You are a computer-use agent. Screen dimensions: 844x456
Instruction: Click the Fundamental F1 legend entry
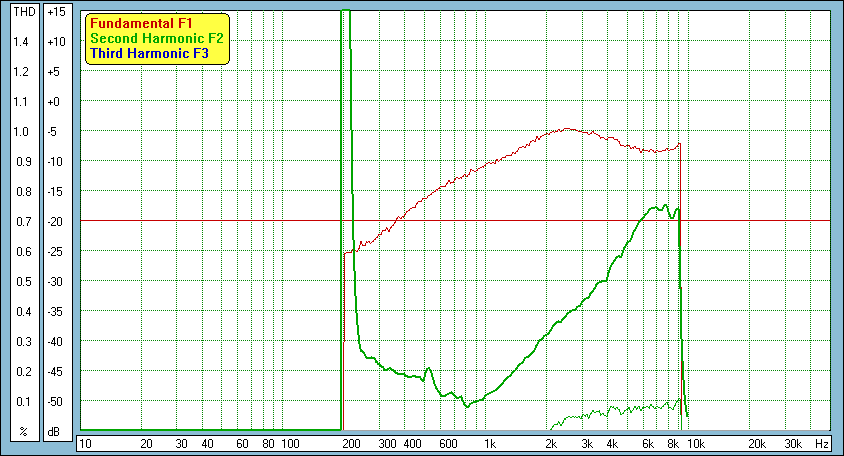click(139, 21)
